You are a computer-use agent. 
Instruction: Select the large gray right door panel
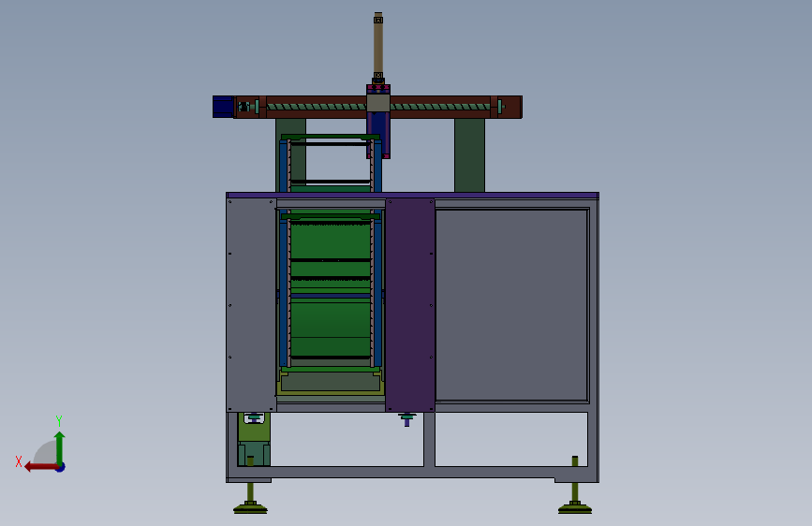pos(511,305)
